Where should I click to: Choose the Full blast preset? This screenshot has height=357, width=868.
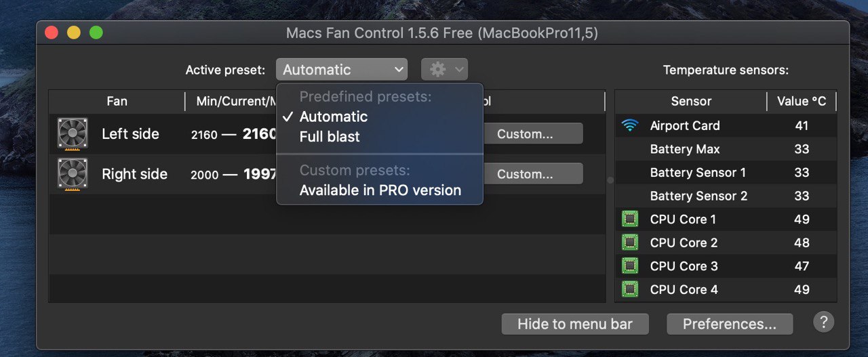[380, 137]
